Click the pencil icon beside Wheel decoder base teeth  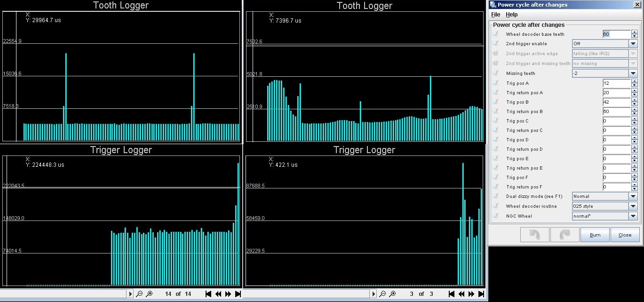pos(495,34)
